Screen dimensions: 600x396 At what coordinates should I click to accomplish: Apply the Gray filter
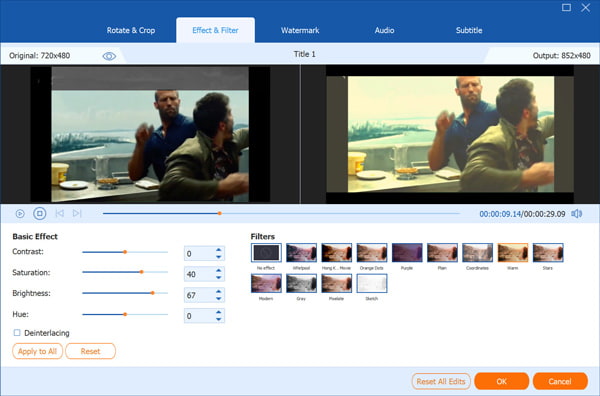(302, 283)
